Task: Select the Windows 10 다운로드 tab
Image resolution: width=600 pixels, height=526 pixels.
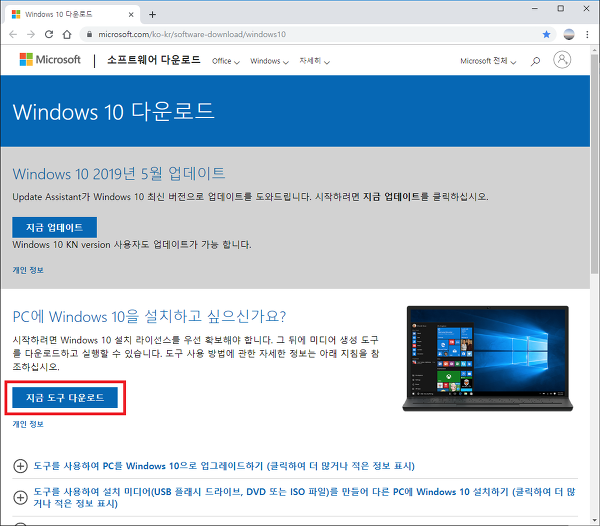Action: point(73,15)
